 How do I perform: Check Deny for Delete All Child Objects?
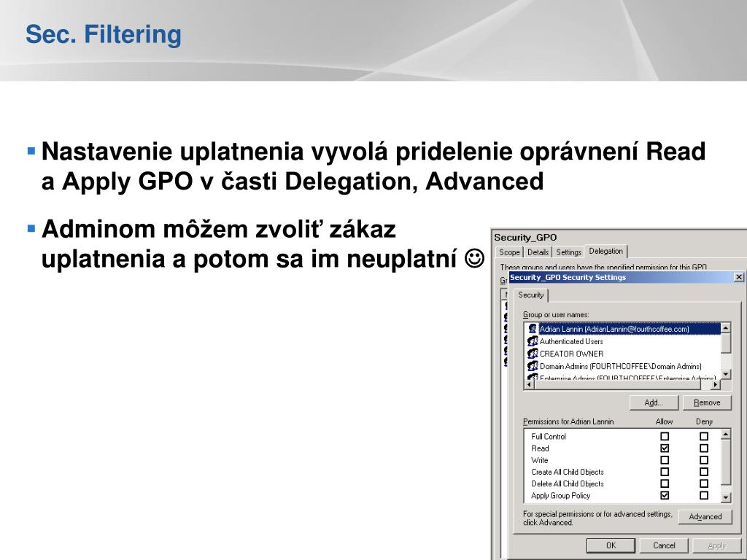704,483
